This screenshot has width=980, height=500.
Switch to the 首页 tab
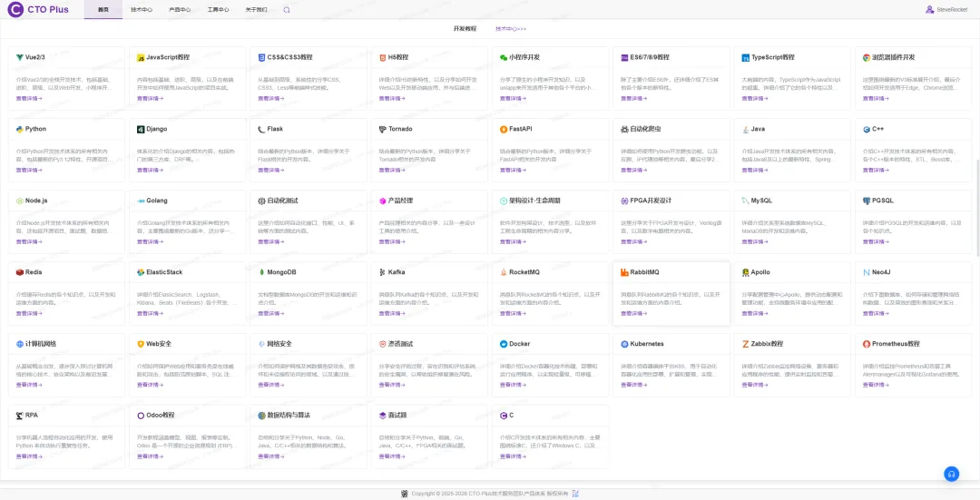pos(103,10)
